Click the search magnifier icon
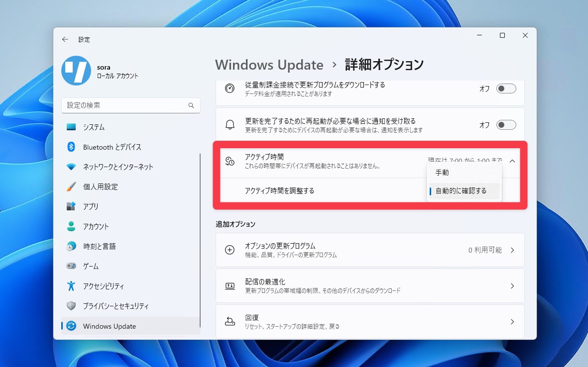The image size is (588, 367). [191, 105]
